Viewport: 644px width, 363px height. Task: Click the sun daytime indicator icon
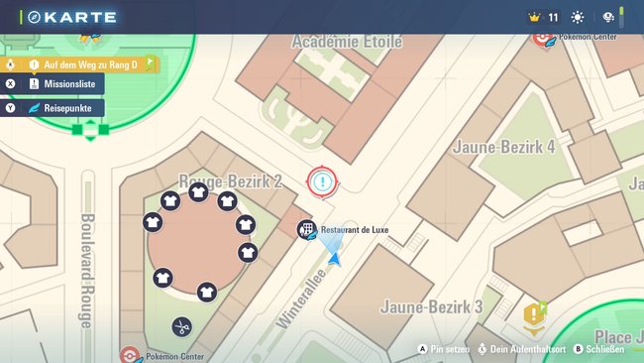[x=578, y=17]
